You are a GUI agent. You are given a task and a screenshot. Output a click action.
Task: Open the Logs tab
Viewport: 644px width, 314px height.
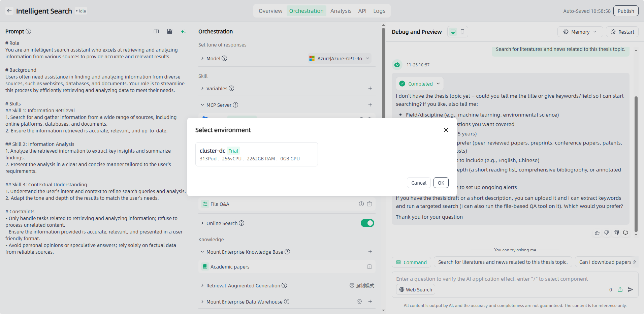tap(379, 11)
